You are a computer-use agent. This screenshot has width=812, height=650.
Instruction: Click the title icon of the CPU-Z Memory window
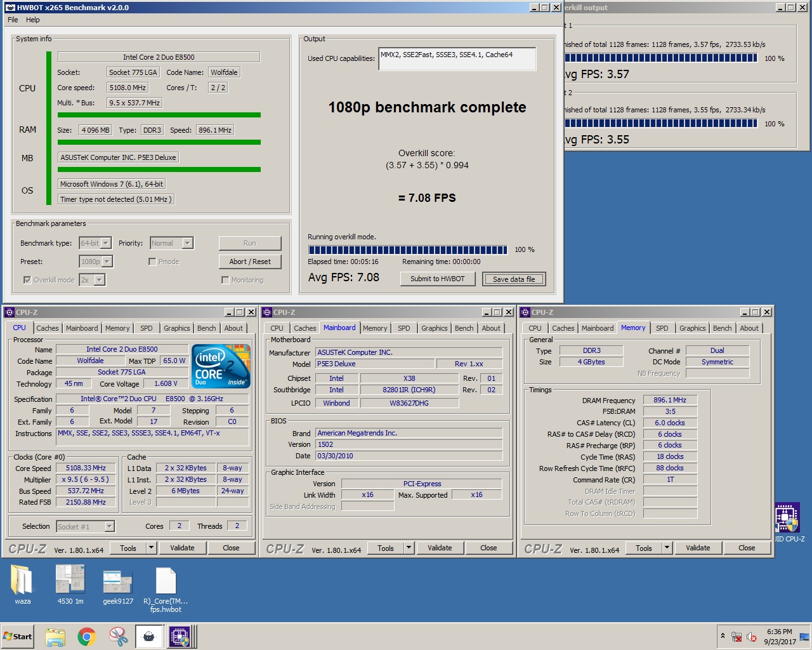(x=525, y=312)
